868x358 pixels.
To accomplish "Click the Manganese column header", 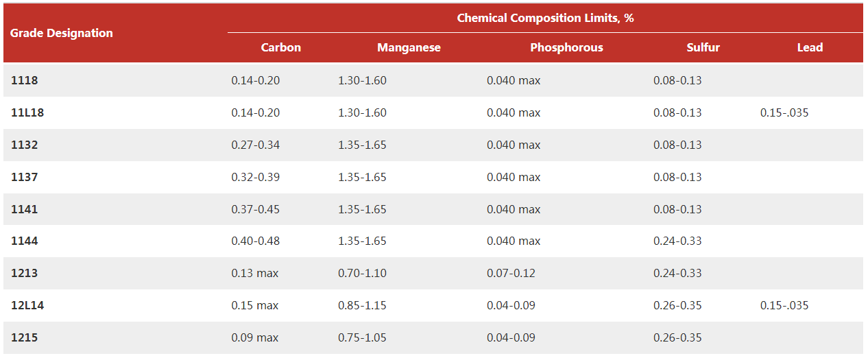I will pyautogui.click(x=409, y=47).
